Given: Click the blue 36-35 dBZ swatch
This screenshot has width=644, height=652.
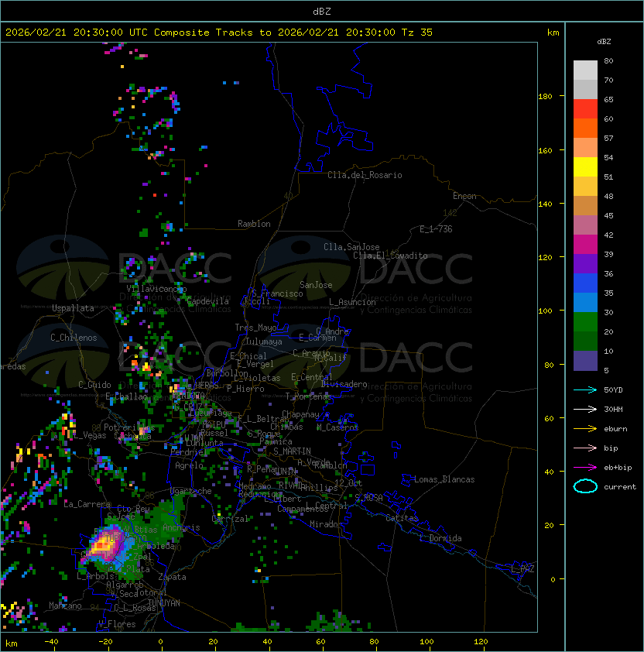Looking at the screenshot, I should (585, 283).
